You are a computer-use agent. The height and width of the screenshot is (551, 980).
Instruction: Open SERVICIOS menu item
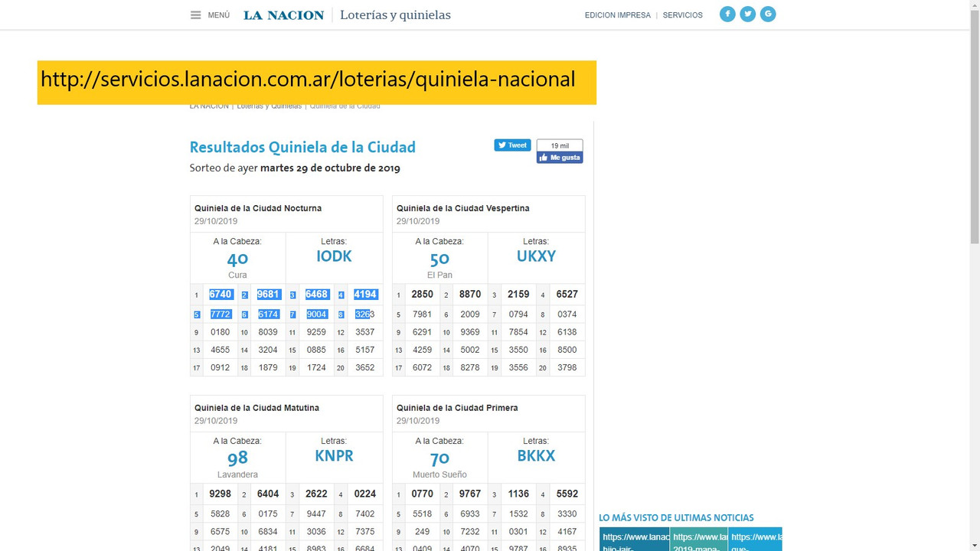(682, 15)
